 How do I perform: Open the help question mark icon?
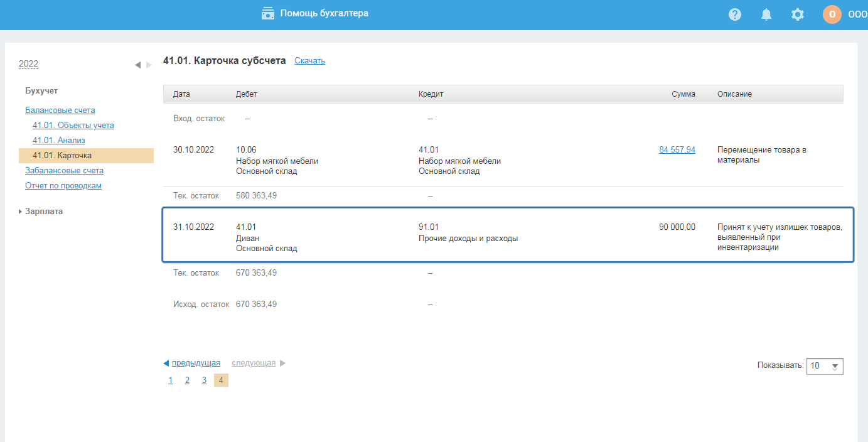[735, 14]
